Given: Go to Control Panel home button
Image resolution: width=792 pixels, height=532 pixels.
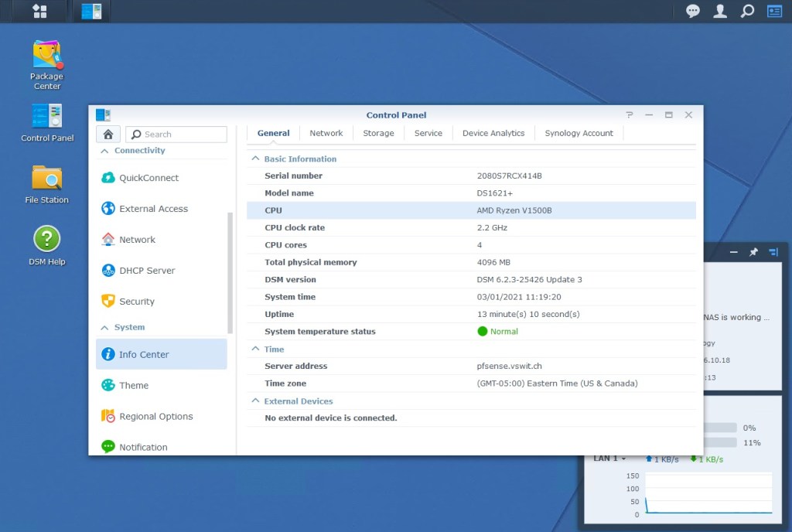Looking at the screenshot, I should click(108, 134).
